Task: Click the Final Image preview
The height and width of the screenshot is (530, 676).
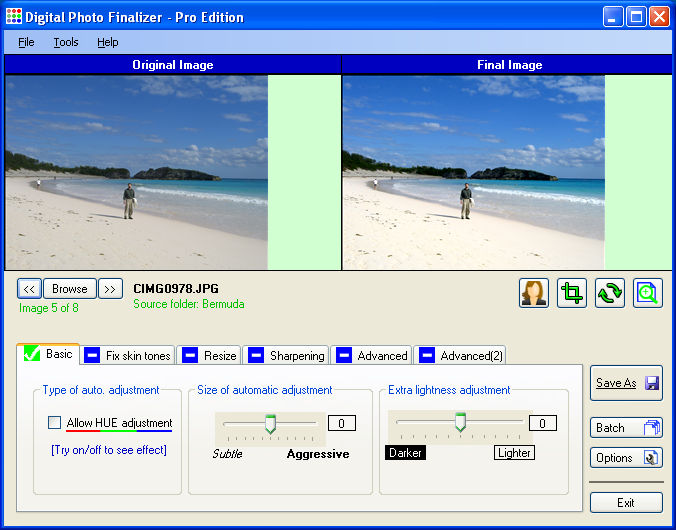Action: point(474,173)
